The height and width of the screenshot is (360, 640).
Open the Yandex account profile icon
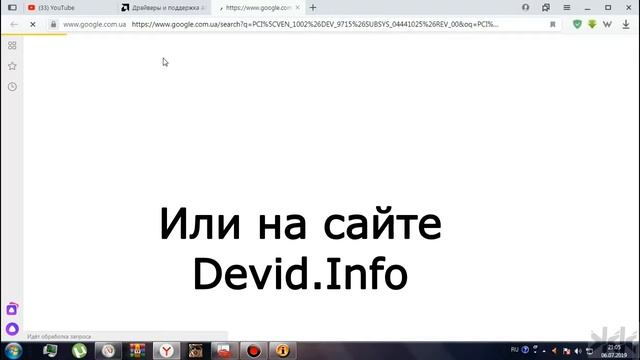[x=525, y=7]
